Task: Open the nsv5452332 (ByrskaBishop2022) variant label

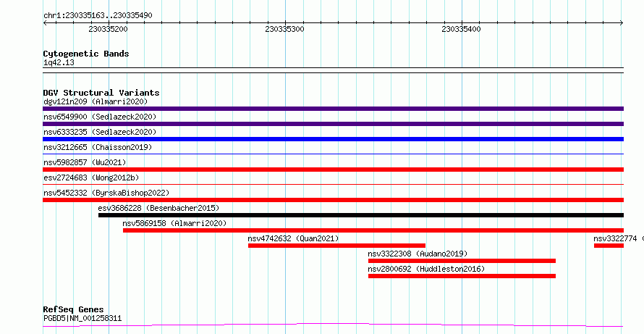Action: pos(106,193)
